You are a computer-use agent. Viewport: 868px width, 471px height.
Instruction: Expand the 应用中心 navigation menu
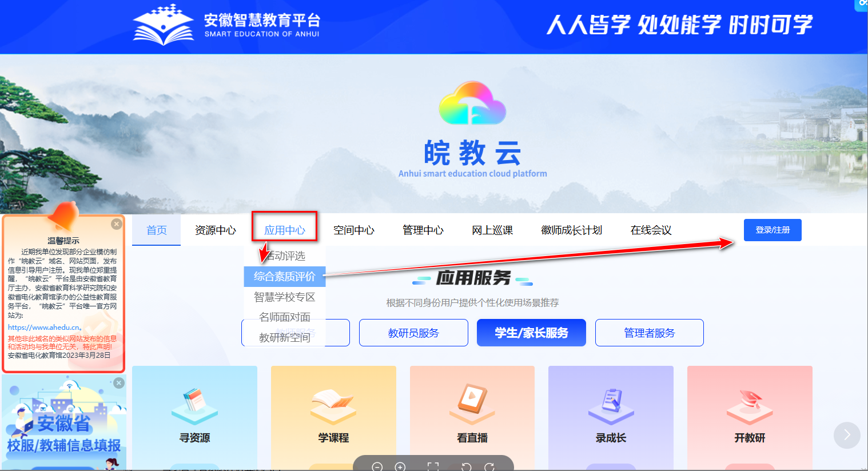pos(285,230)
